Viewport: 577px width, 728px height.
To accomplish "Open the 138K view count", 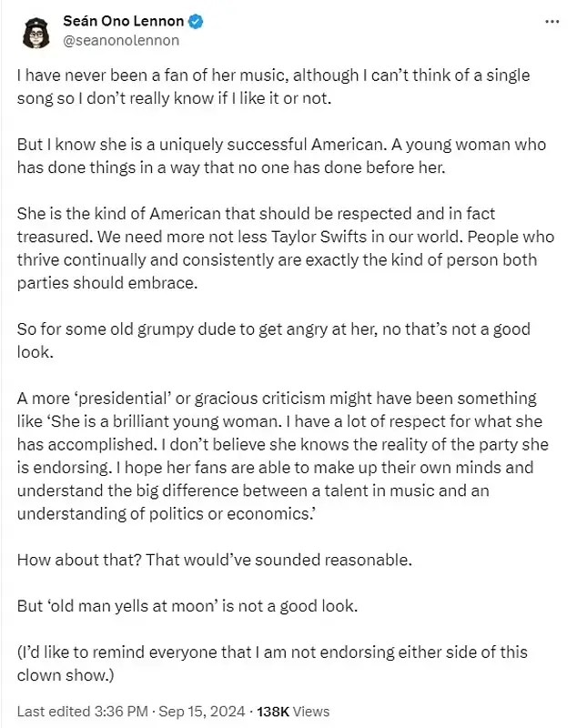I will [273, 712].
